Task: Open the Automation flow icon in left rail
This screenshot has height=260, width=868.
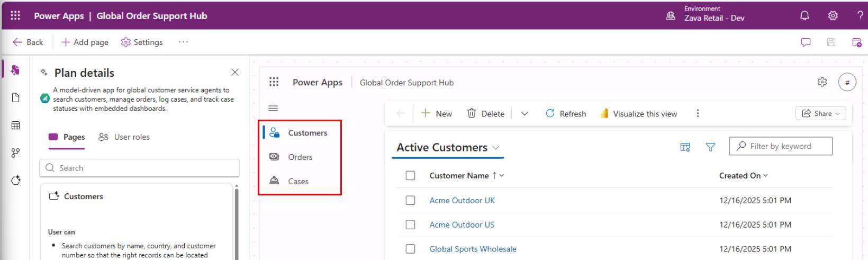Action: (x=15, y=153)
